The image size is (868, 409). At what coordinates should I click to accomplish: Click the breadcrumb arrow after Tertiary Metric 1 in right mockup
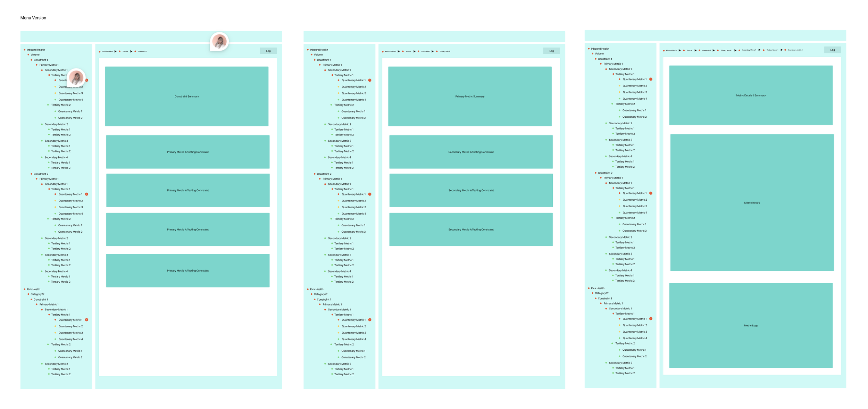[x=782, y=50]
